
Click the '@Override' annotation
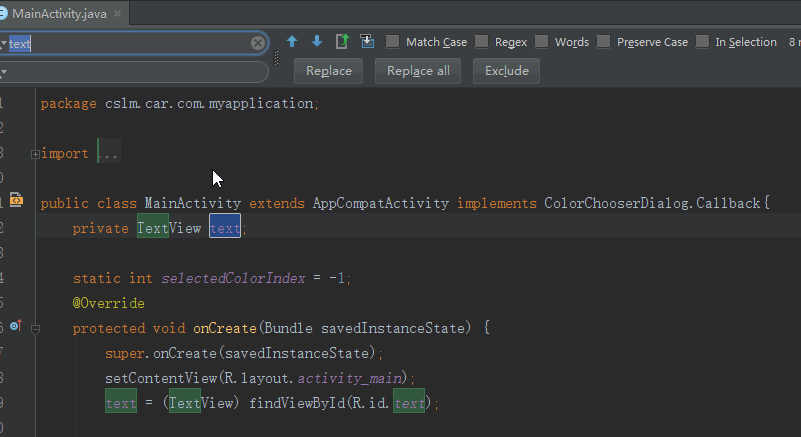tap(108, 303)
